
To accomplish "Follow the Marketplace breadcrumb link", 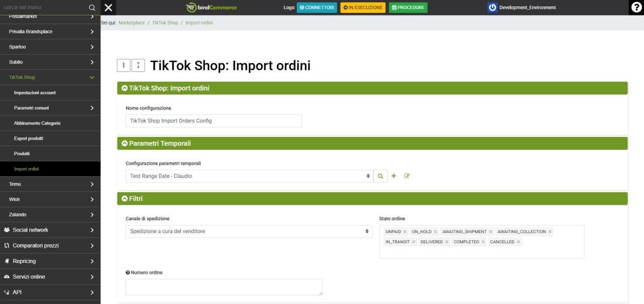I will pos(131,23).
